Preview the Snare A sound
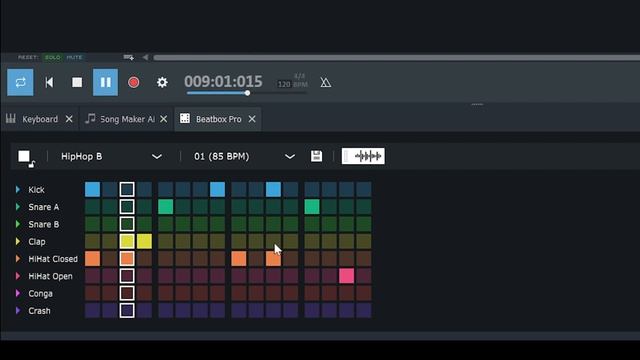 (x=18, y=207)
